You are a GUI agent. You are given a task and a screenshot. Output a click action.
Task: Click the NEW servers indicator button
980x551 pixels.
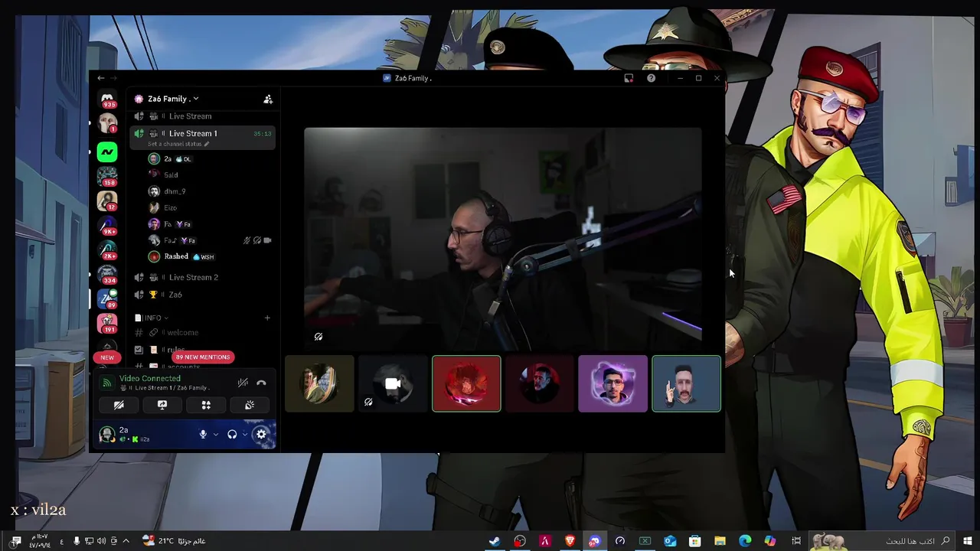tap(107, 357)
